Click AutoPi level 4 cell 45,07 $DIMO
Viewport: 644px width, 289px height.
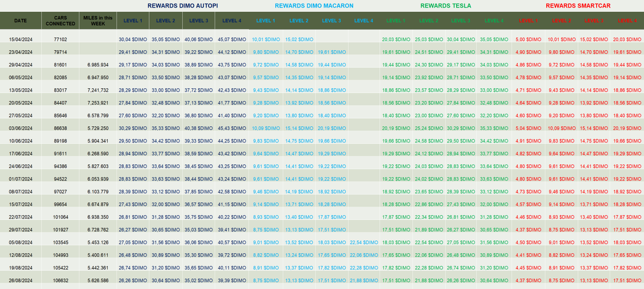[232, 39]
